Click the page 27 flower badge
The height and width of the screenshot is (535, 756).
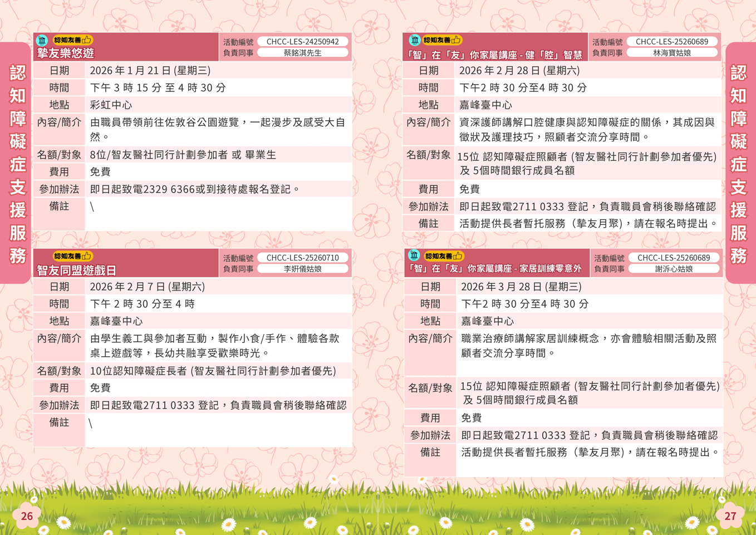[730, 516]
